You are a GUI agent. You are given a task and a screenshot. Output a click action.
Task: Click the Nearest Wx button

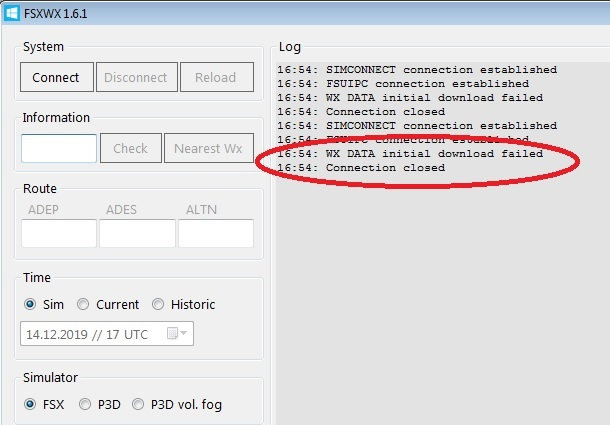point(209,148)
